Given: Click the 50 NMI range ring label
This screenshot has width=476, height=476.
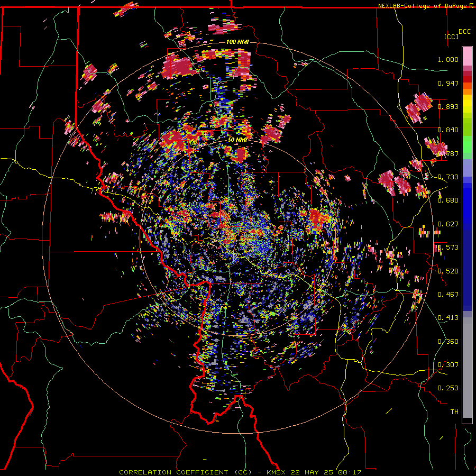Looking at the screenshot, I should click(x=237, y=140).
